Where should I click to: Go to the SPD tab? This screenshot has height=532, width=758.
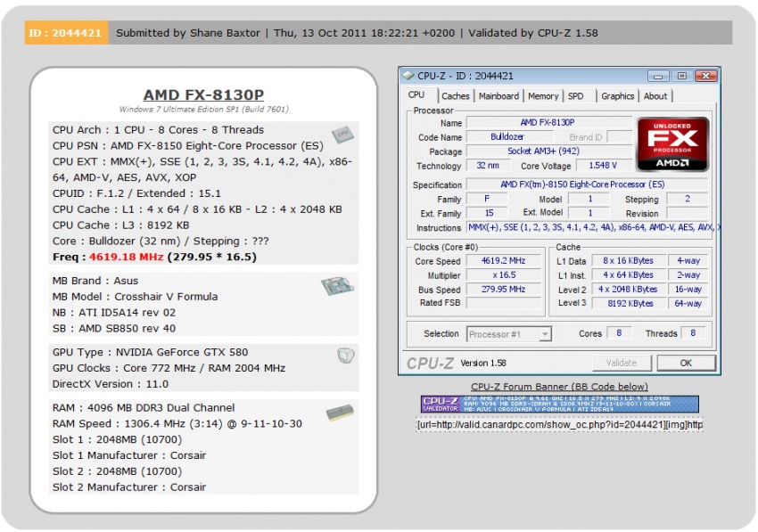click(576, 96)
